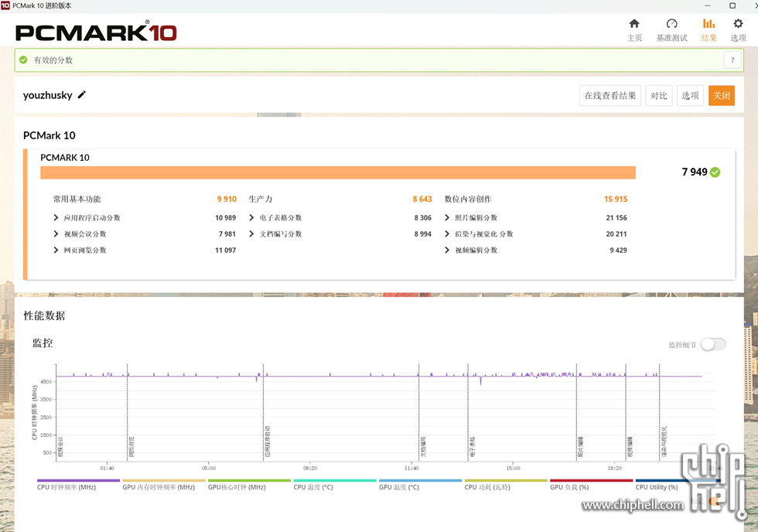Click the score value 20 211

(616, 234)
